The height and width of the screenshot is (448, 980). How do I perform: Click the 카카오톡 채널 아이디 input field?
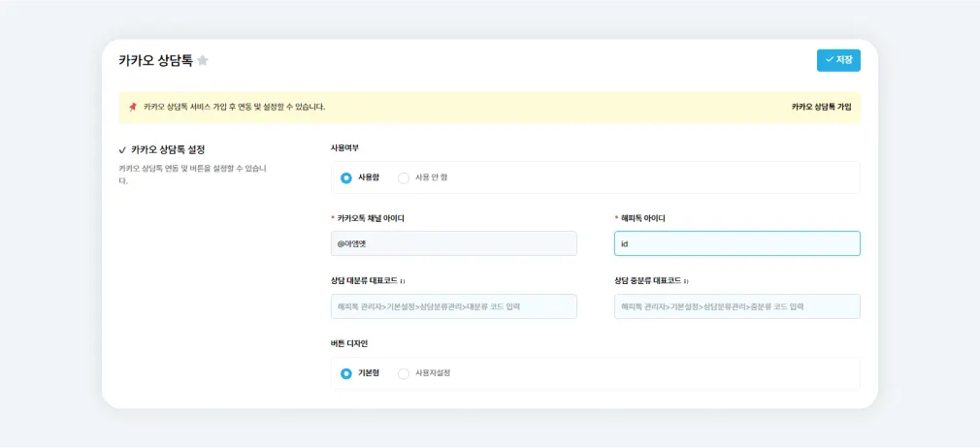454,243
